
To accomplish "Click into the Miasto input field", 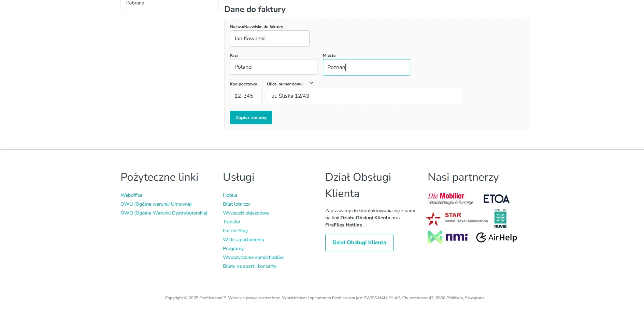I will 366,67.
